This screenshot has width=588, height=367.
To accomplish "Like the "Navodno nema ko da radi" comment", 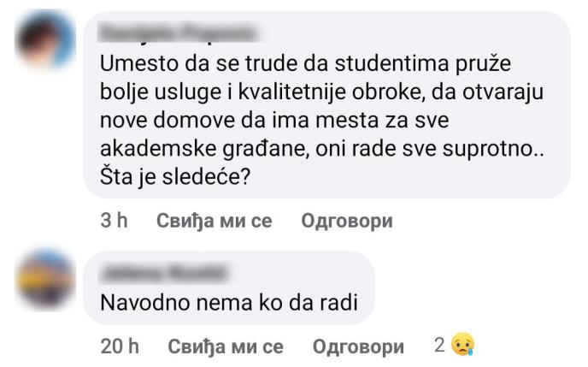I will click(x=226, y=346).
